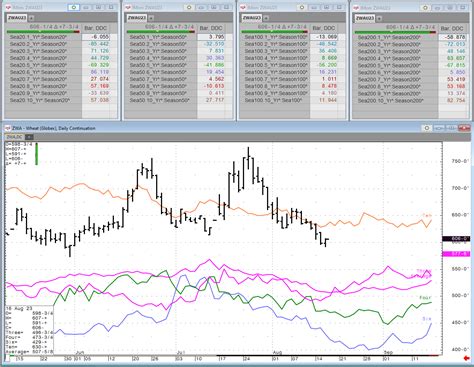Click the green vertical range bar in the chart
474x367 pixels.
[36, 154]
